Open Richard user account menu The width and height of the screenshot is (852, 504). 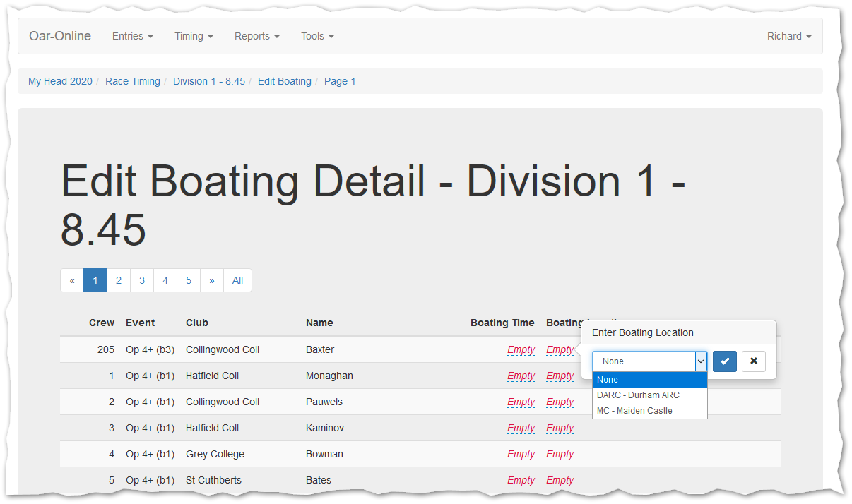[788, 36]
